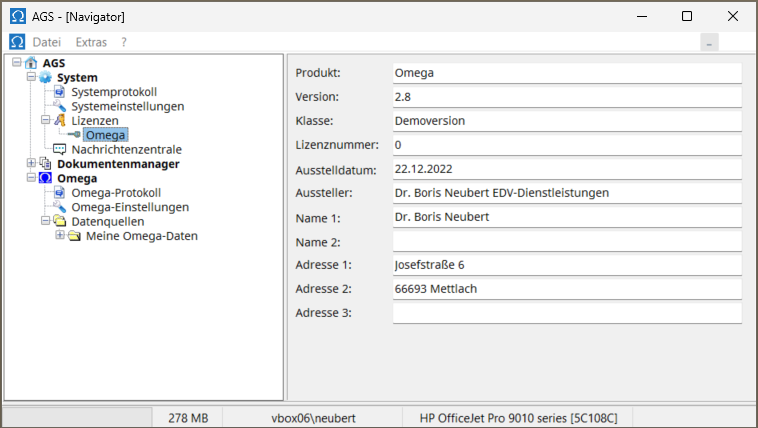Screen dimensions: 758x428
Task: Open the ? help menu
Action: 124,42
